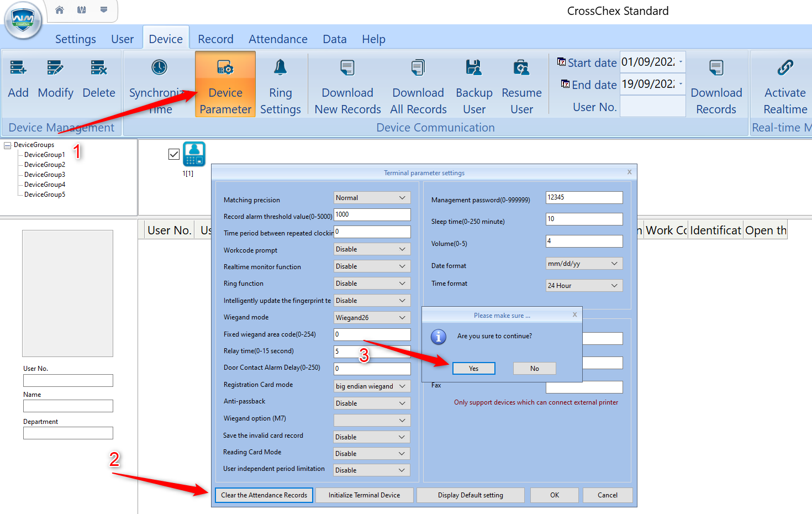Toggle the checkbox beside device 1
Viewport: 812px width, 514px height.
point(174,154)
